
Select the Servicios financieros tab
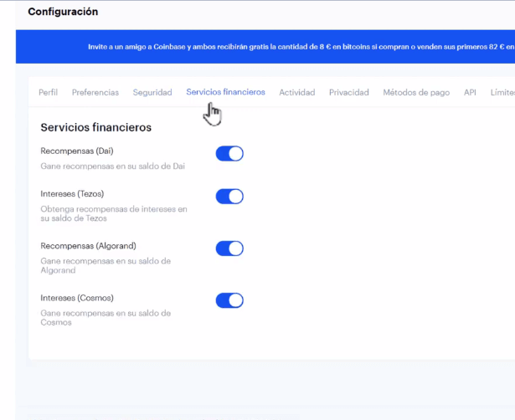pos(225,92)
